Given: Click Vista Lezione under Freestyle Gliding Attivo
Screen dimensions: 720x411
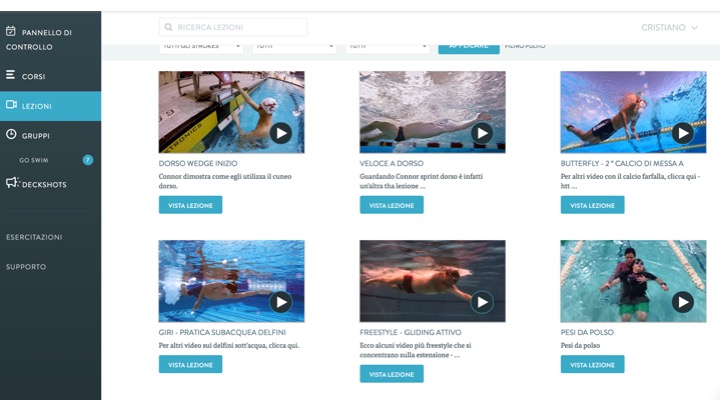Looking at the screenshot, I should point(392,374).
